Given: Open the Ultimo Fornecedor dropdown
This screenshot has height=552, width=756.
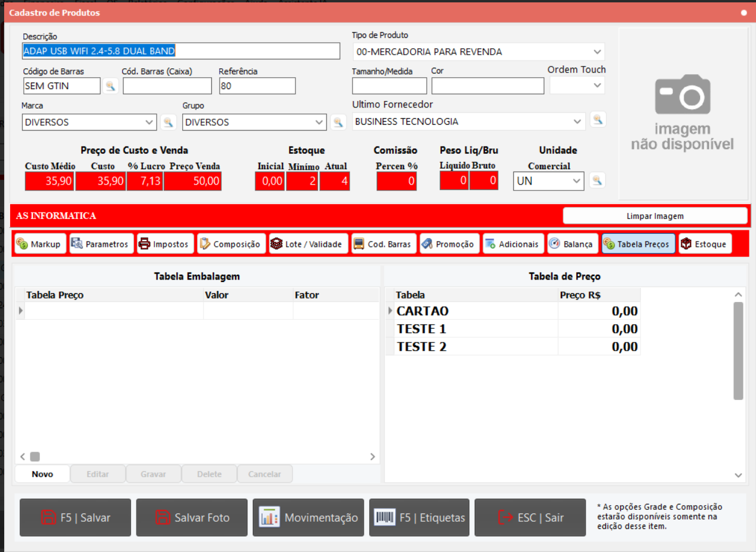Looking at the screenshot, I should [578, 121].
